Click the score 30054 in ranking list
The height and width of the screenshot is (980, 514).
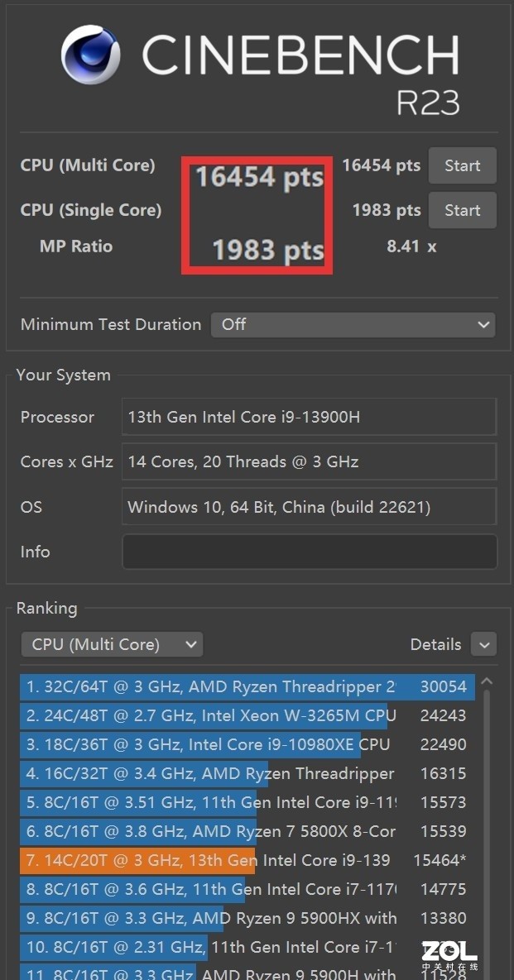[444, 687]
